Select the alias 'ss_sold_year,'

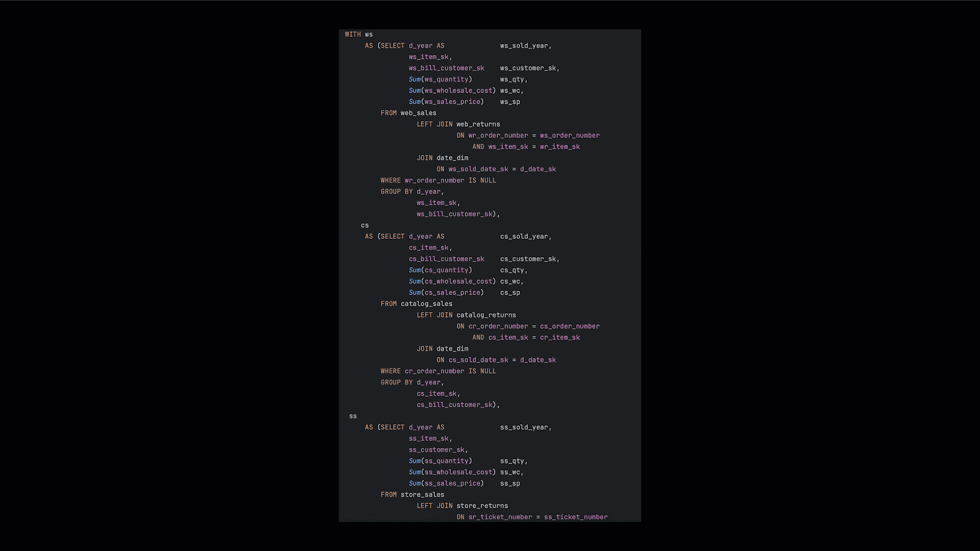(x=526, y=427)
